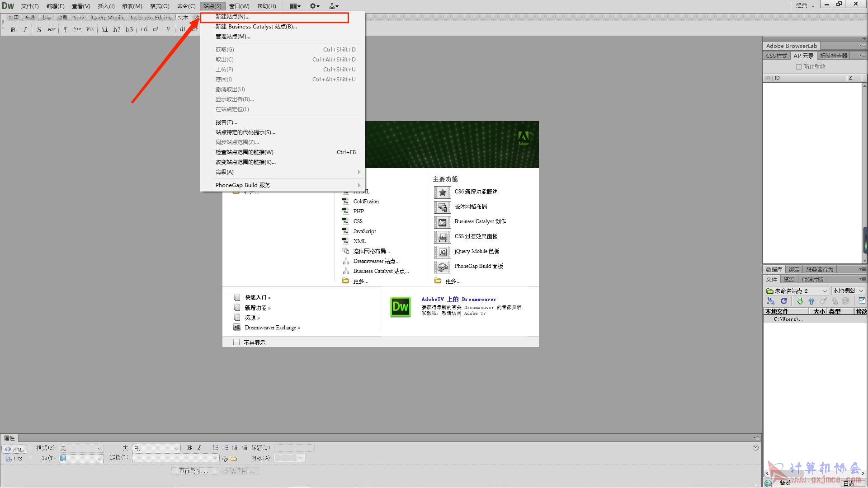Open the layout switcher icon in menu bar
The image size is (868, 488).
point(295,6)
